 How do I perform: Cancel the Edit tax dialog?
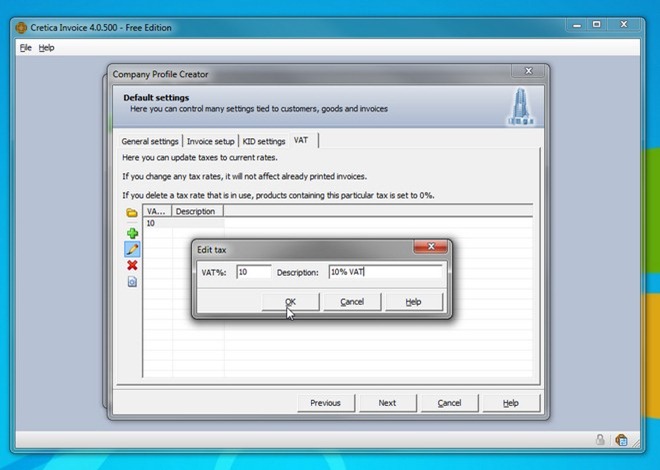point(352,302)
